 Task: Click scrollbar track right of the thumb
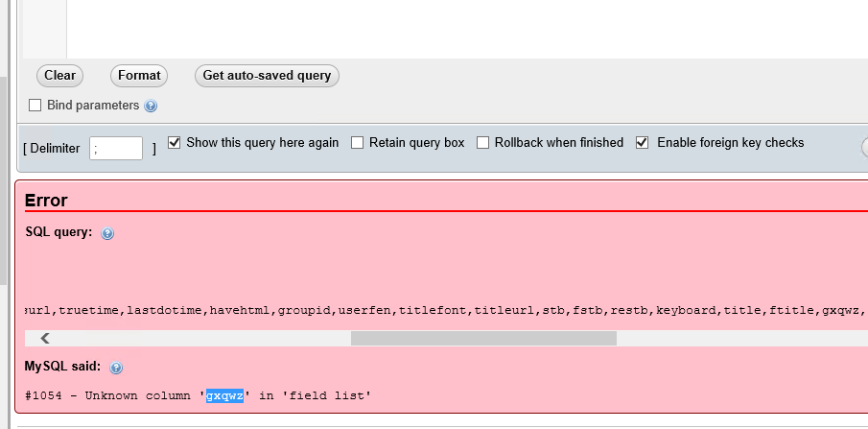pos(739,338)
